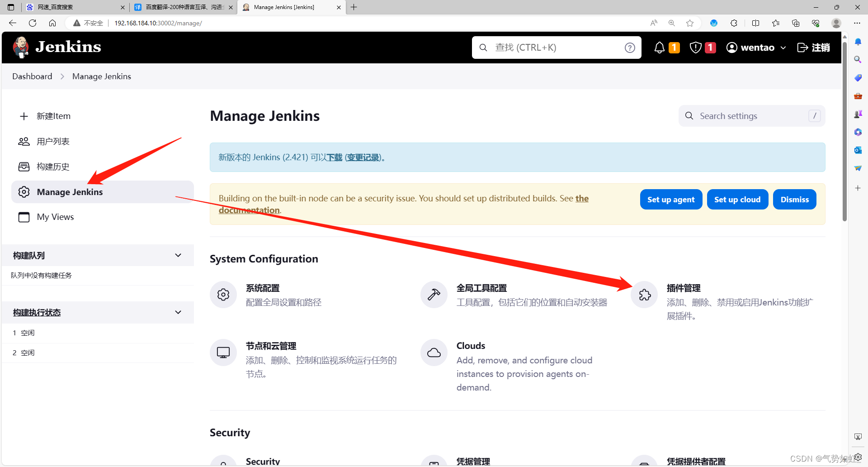Switch to 网速_百度搜索 browser tab
The image size is (868, 467).
point(75,7)
